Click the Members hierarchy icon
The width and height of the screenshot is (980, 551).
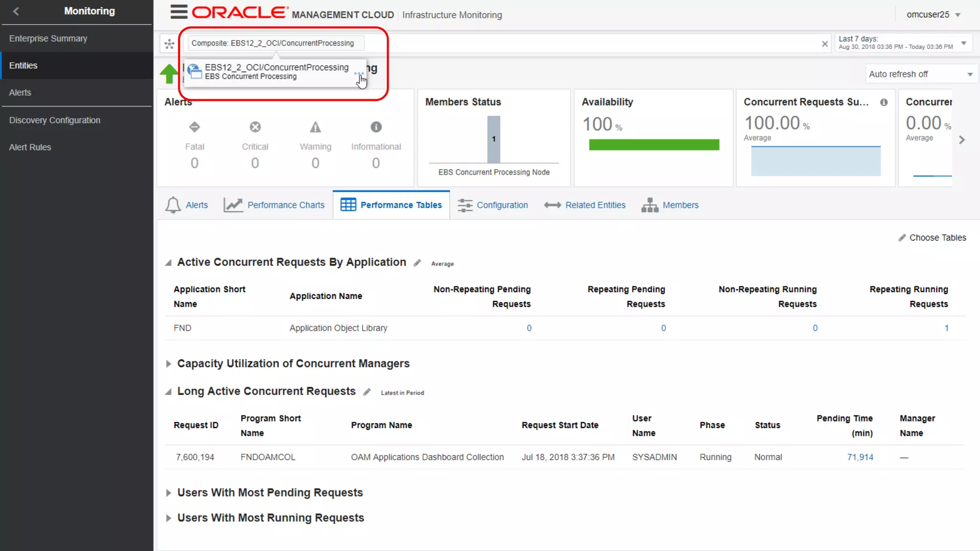[650, 205]
